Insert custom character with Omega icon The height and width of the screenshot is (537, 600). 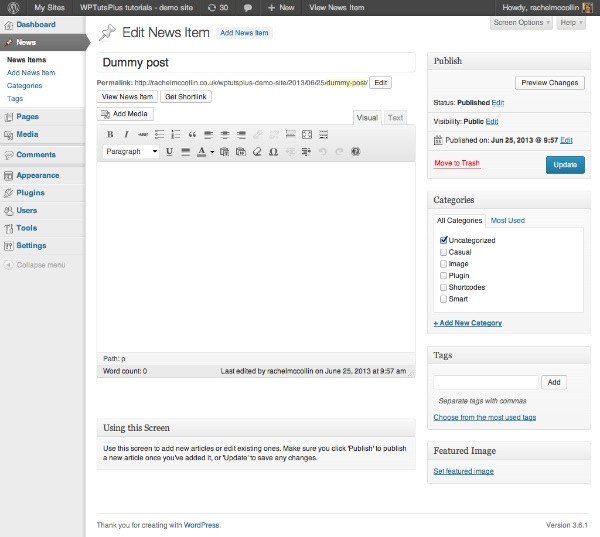pyautogui.click(x=273, y=152)
